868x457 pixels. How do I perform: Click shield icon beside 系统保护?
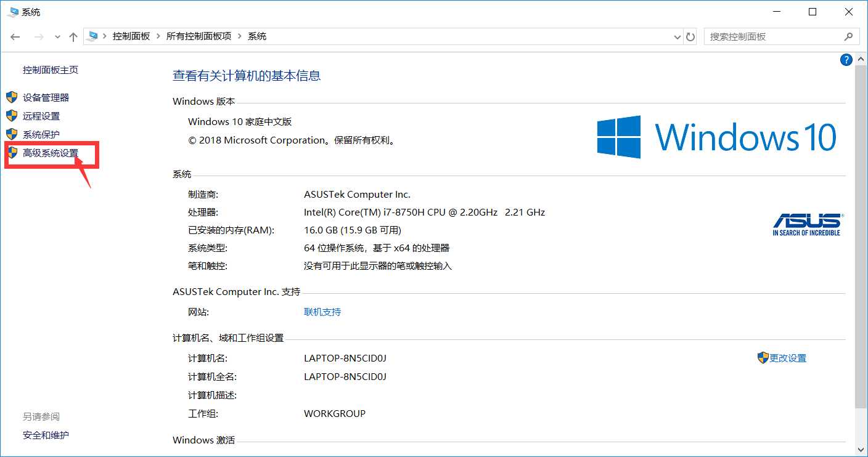tap(12, 134)
